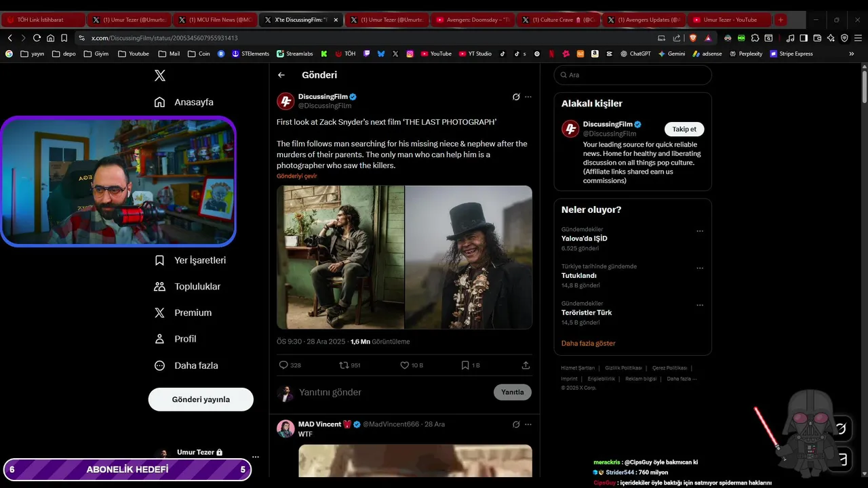The height and width of the screenshot is (488, 868).
Task: Click the Grok icon on MAD Vincent reply
Action: pos(516,424)
